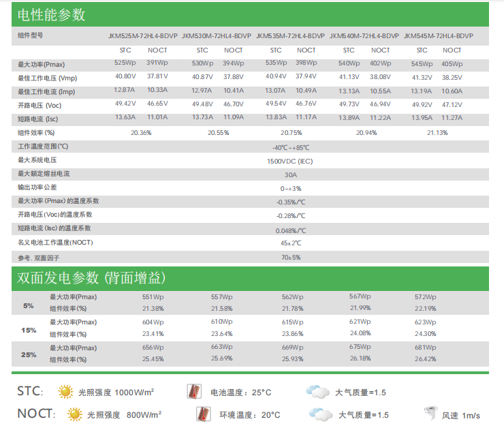The width and height of the screenshot is (504, 430).
Task: Select the 参考. 双面因子 row label
Action: pos(39,258)
